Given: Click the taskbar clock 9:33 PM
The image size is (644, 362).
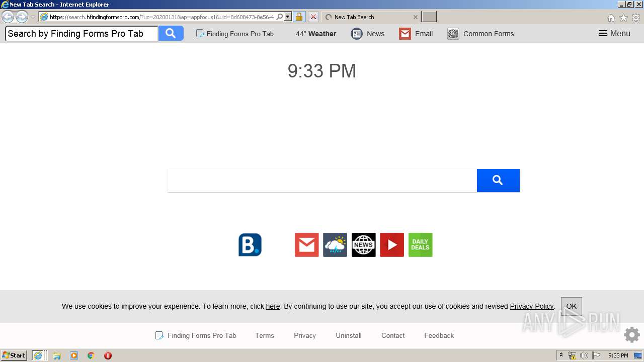Looking at the screenshot, I should pyautogui.click(x=618, y=355).
